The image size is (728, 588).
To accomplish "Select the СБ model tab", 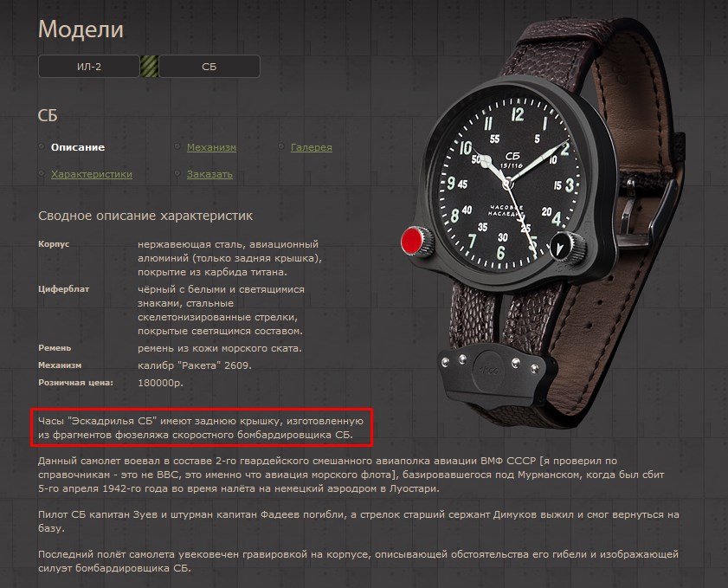I will (209, 67).
